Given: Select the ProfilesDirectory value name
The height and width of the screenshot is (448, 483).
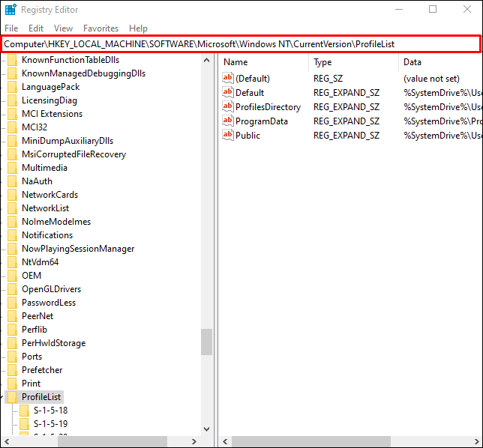Looking at the screenshot, I should (x=268, y=107).
